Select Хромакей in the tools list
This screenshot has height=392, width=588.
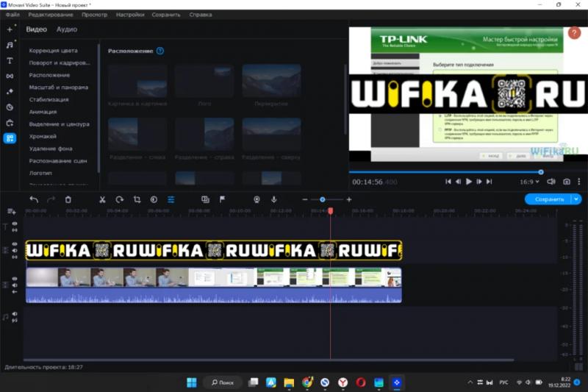click(43, 136)
